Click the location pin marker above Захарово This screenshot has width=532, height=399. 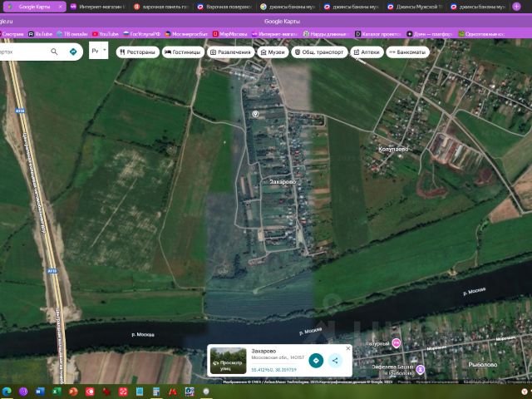coord(255,114)
